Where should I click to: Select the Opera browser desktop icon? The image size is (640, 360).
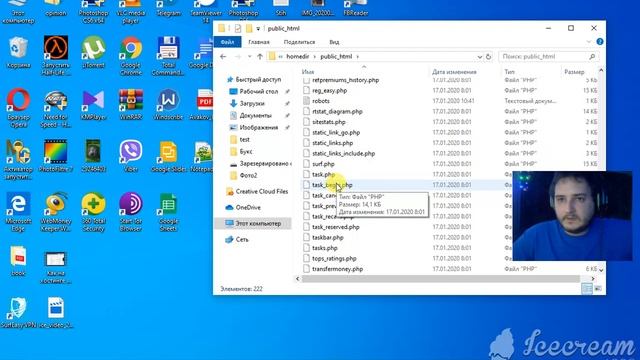click(18, 108)
